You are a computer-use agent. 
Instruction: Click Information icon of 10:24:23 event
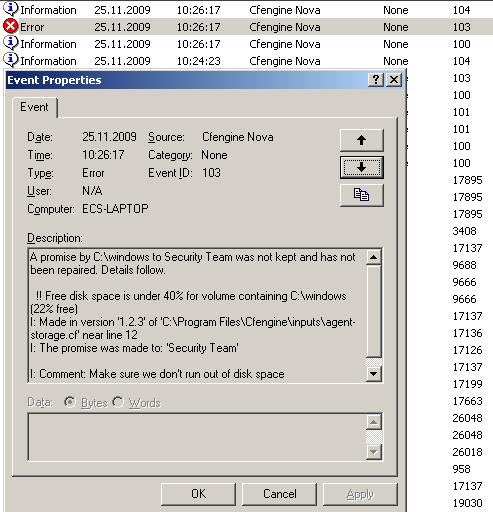pos(10,60)
